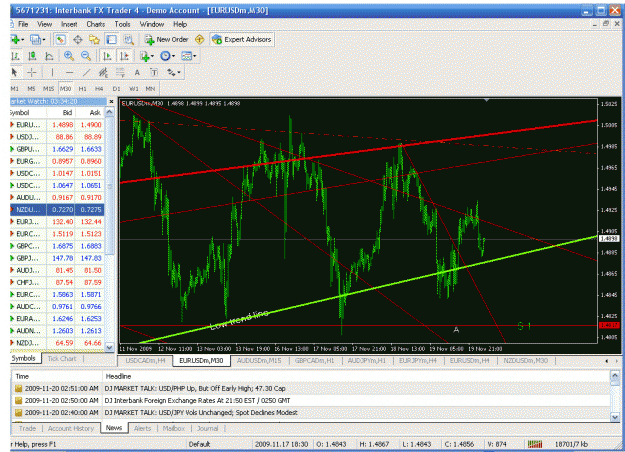Screen dimensions: 625x452
Task: Switch timeframe to H1
Action: (x=83, y=89)
